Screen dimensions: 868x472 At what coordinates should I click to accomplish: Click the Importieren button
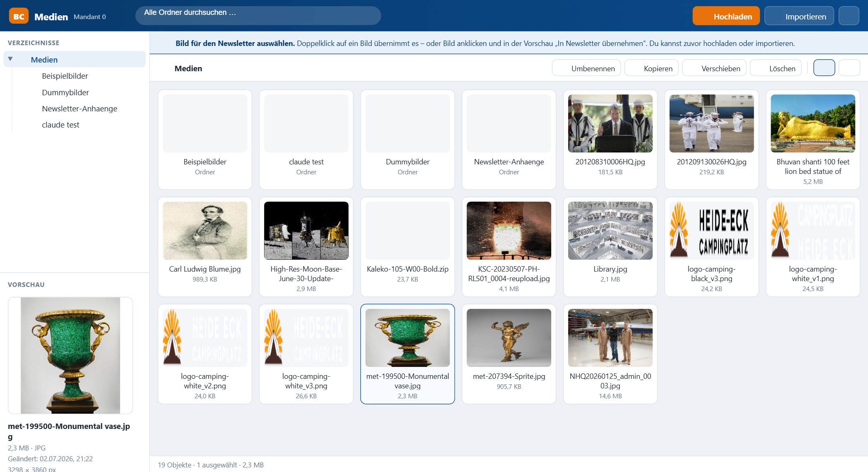tap(799, 16)
